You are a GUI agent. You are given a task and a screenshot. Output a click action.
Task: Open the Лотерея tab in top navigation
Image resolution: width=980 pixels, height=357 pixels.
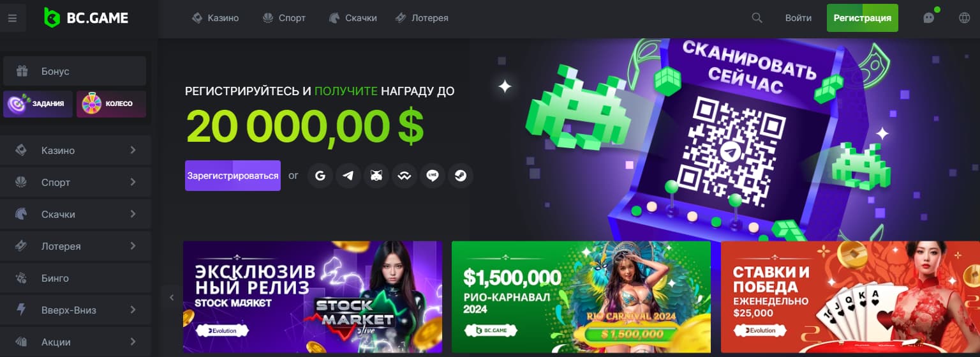click(422, 18)
